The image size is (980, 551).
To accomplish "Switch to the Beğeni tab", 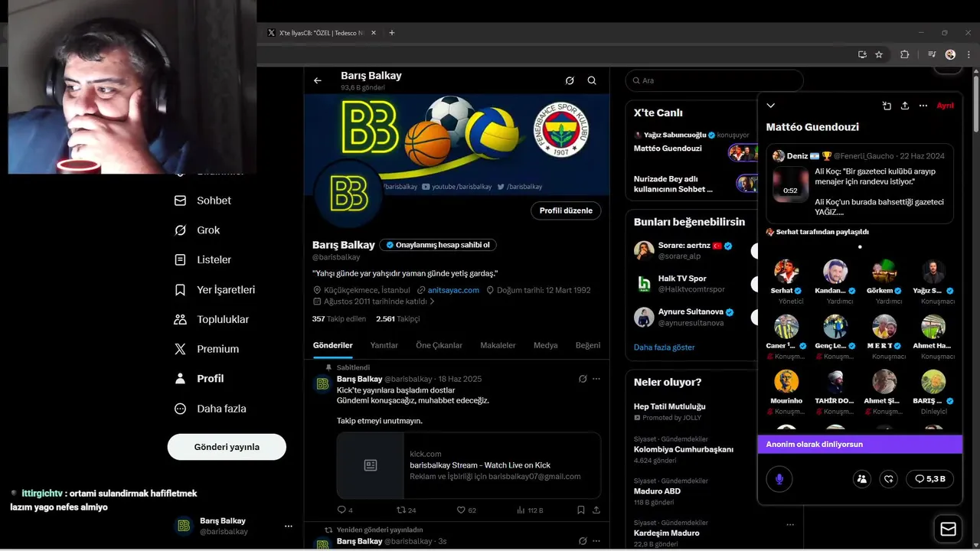I will tap(588, 345).
